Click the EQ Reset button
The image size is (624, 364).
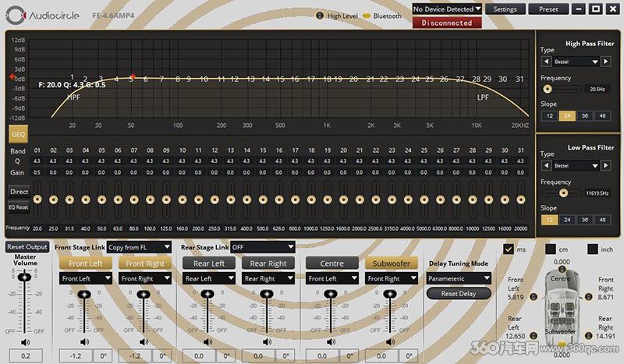[19, 207]
